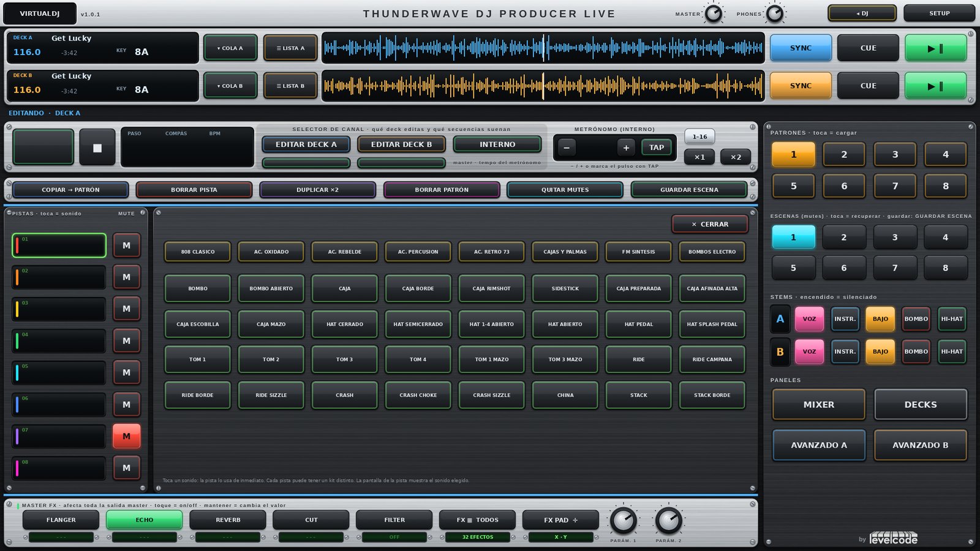Open LISTA B menu
The width and height of the screenshot is (980, 551).
pos(290,86)
